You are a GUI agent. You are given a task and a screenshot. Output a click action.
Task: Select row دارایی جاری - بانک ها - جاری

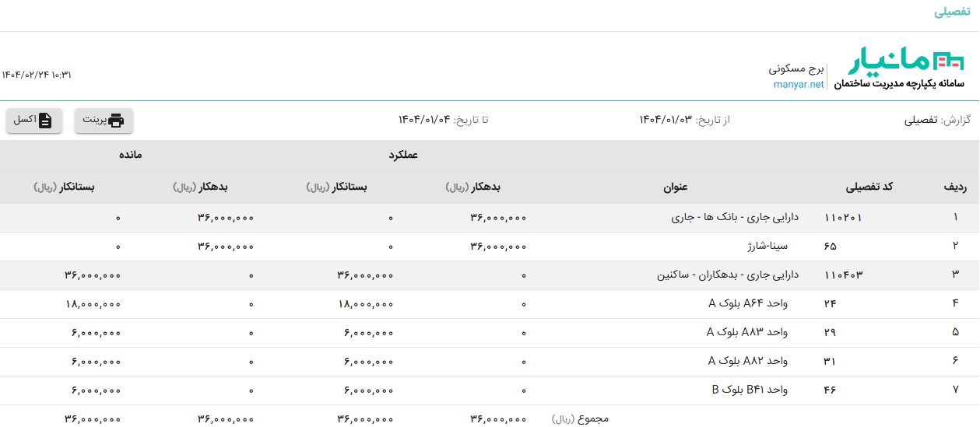[490, 218]
